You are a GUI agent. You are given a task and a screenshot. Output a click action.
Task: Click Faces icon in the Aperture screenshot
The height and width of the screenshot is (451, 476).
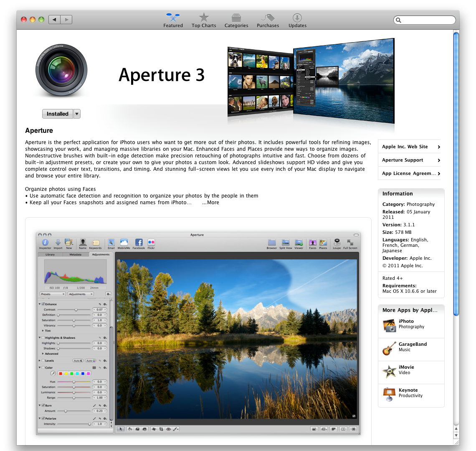[313, 244]
